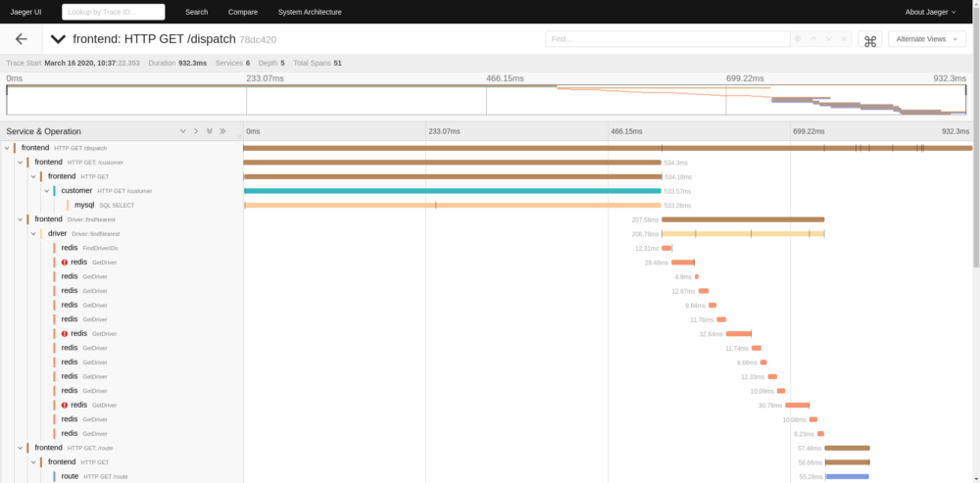
Task: Open the Search page in the top nav
Action: (196, 12)
